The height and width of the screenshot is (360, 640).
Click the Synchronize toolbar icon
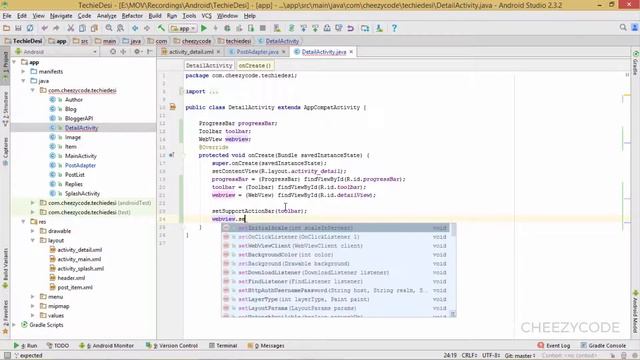30,28
